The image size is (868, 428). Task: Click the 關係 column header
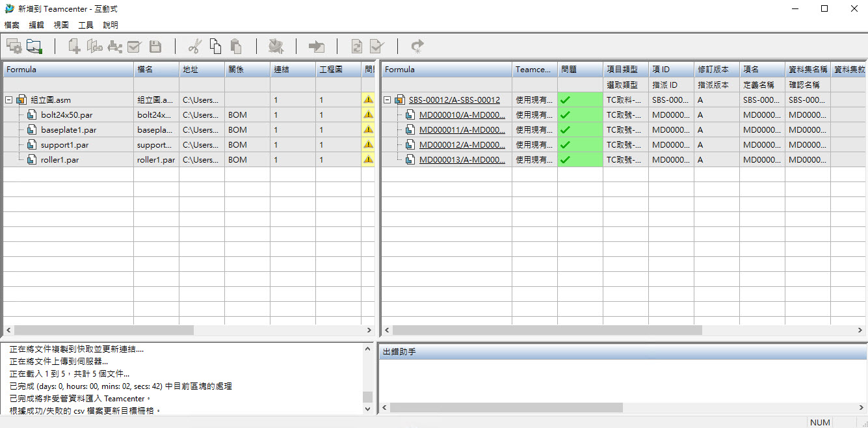pyautogui.click(x=248, y=70)
